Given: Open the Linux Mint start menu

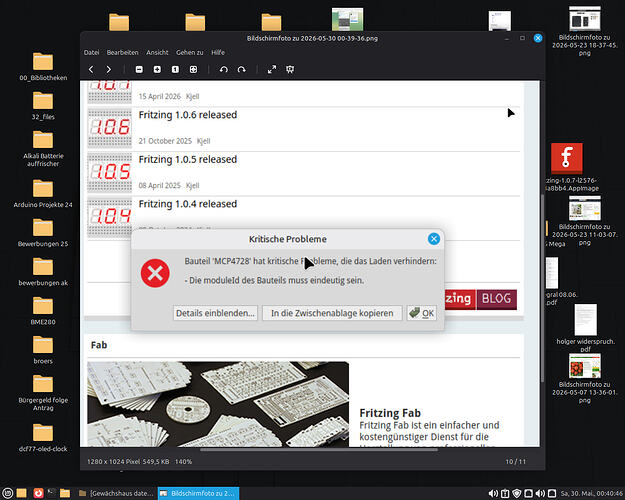Looking at the screenshot, I should tap(8, 493).
